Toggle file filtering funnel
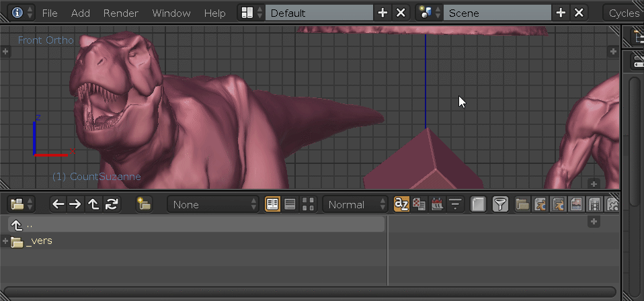 pyautogui.click(x=500, y=204)
